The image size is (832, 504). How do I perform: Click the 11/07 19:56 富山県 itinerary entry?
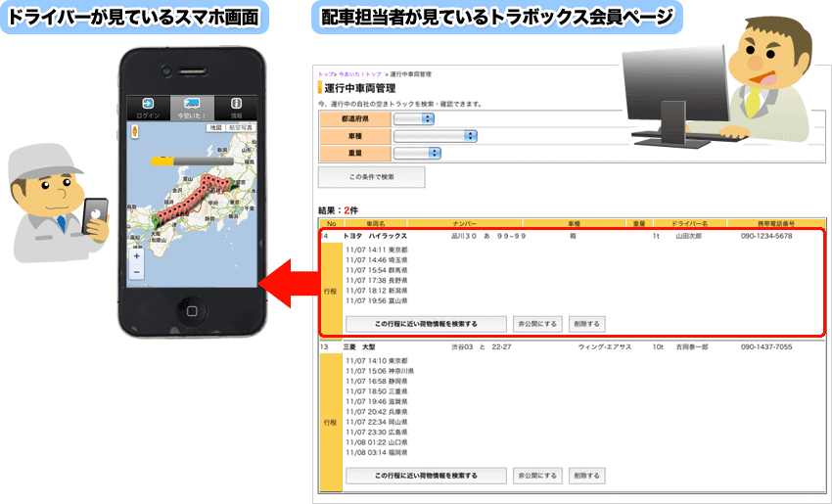tap(377, 300)
